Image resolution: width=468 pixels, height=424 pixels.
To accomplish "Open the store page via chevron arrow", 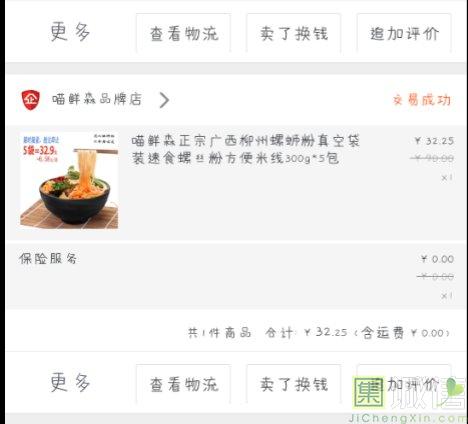I will tap(164, 100).
